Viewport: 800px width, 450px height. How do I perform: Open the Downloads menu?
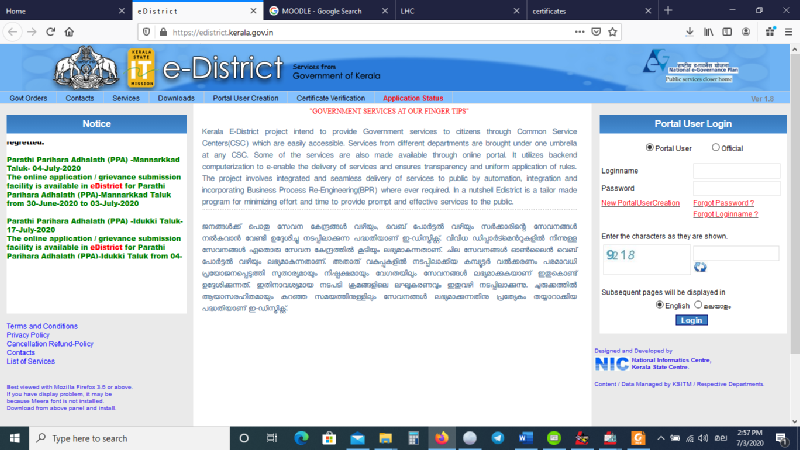(x=176, y=98)
